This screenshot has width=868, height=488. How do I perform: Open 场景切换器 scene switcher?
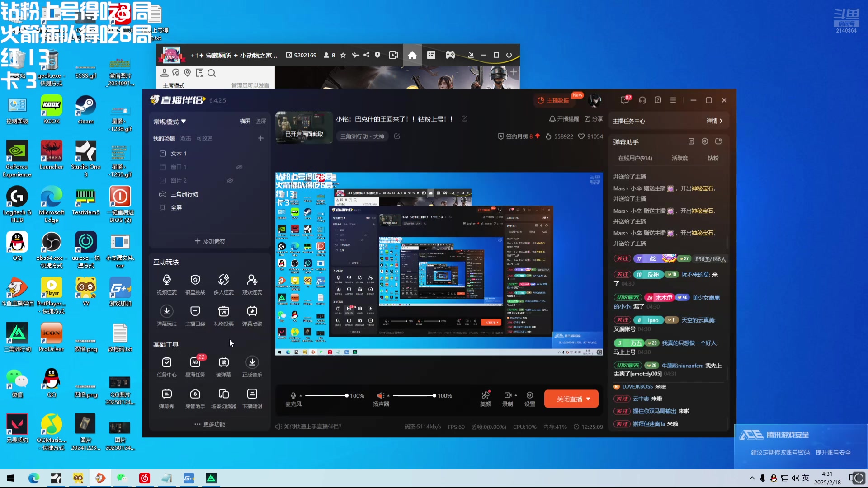[x=224, y=399]
